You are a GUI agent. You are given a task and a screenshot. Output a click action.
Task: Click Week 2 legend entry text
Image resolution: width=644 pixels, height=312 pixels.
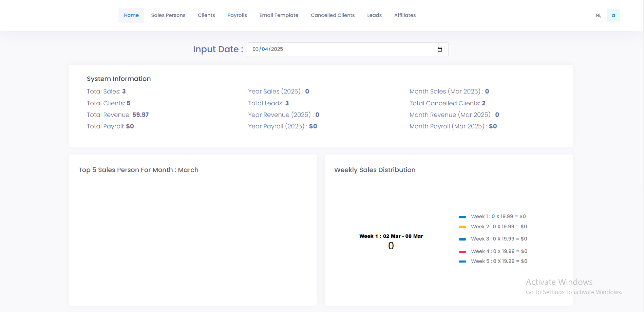click(x=499, y=227)
